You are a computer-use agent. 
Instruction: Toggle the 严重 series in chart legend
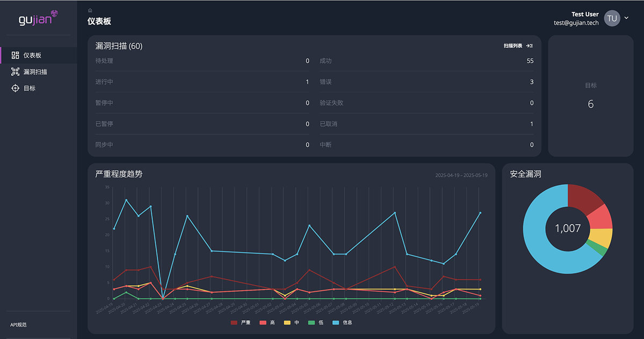[x=240, y=323]
